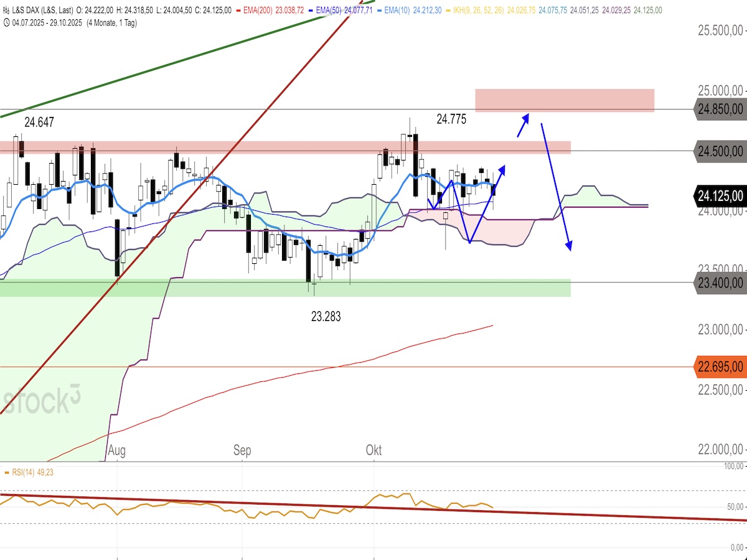Select the 23.400,00 support level label
Image resolution: width=747 pixels, height=560 pixels.
point(720,282)
